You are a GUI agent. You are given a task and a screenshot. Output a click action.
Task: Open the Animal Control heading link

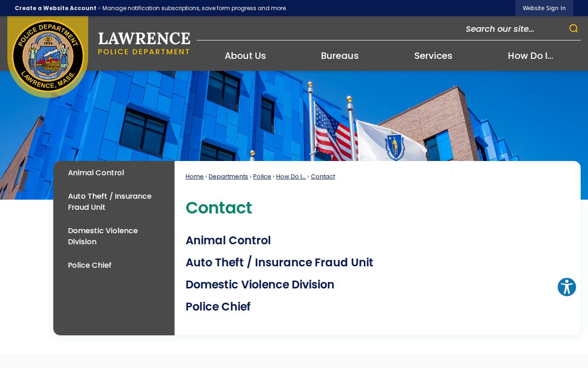click(x=228, y=241)
